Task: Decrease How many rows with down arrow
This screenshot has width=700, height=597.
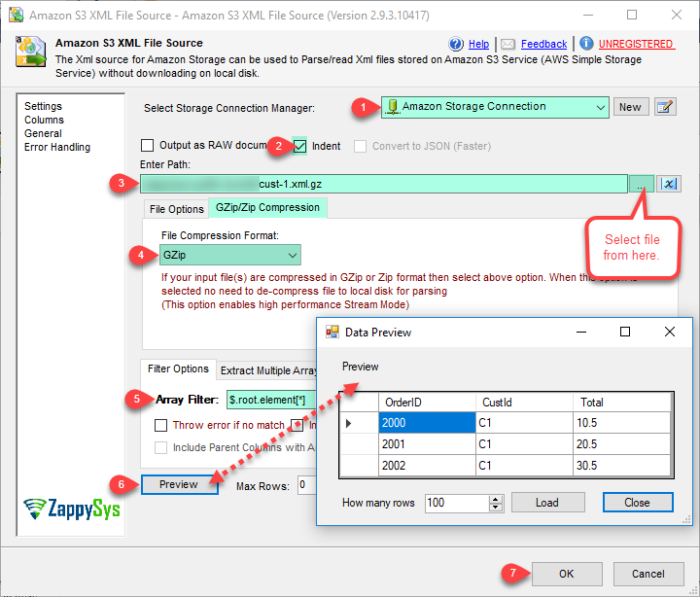Action: tap(496, 508)
